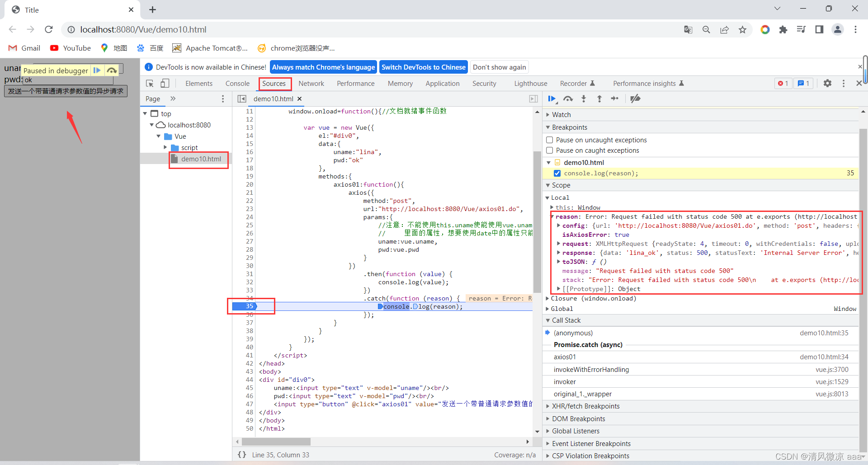This screenshot has height=465, width=868.
Task: Click Switch DevTools to Chinese
Action: (424, 67)
